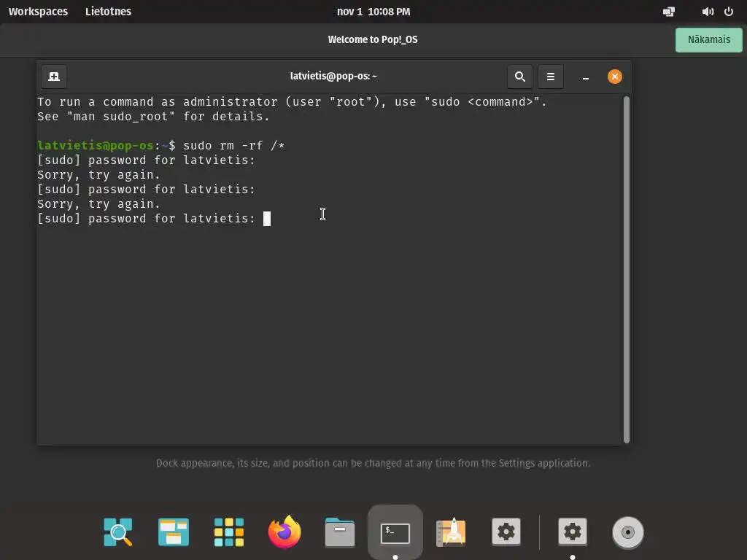Minimize the terminal window
Image resolution: width=747 pixels, height=560 pixels.
(x=586, y=77)
